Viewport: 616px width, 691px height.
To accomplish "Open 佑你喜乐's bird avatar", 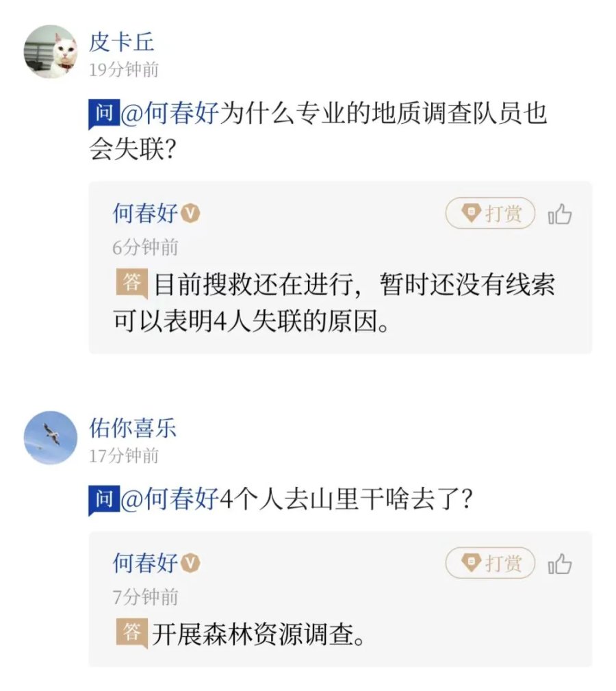I will [x=50, y=438].
